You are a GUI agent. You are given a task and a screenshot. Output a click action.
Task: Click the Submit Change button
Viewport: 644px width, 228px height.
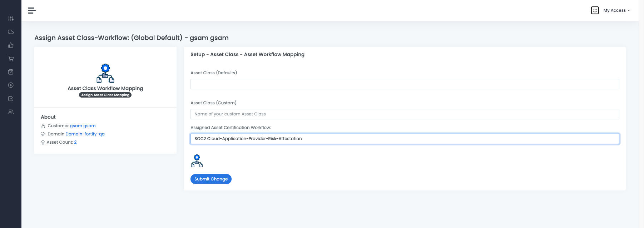211,179
